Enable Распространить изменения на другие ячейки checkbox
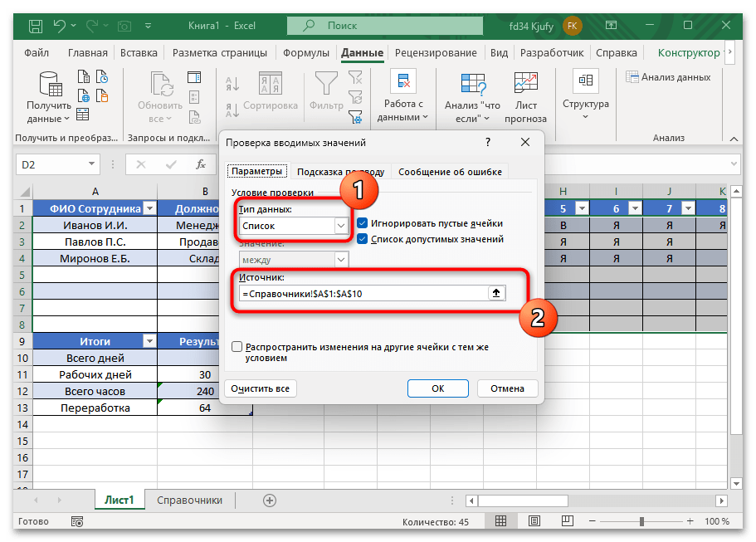Screen dimensions: 756x542 click(x=237, y=347)
